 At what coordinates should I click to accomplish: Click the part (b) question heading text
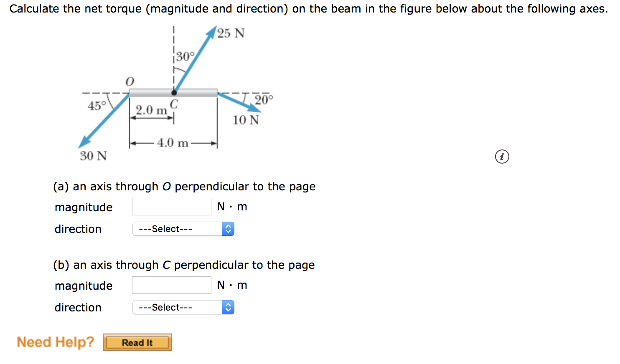click(x=184, y=265)
